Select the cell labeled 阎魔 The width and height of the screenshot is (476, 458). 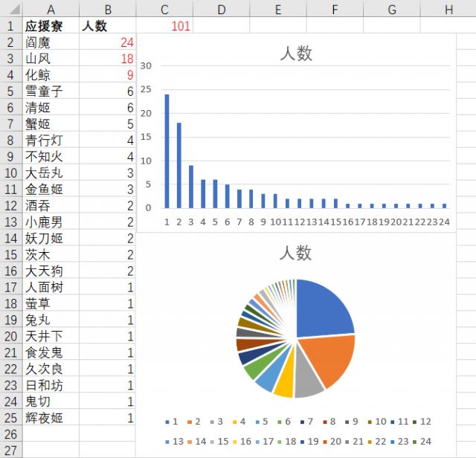pyautogui.click(x=51, y=42)
